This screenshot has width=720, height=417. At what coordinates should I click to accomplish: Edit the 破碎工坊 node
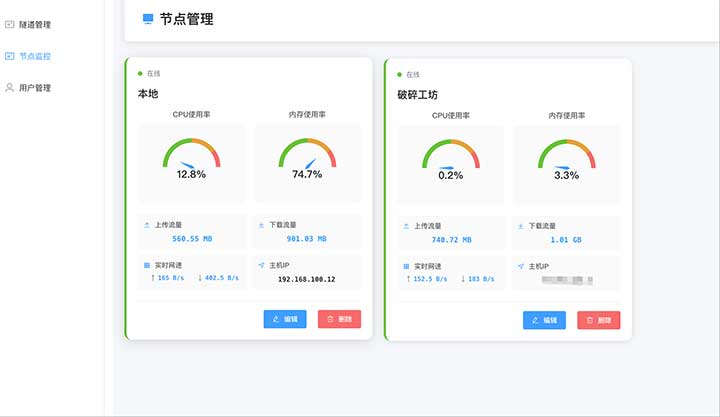click(x=544, y=320)
